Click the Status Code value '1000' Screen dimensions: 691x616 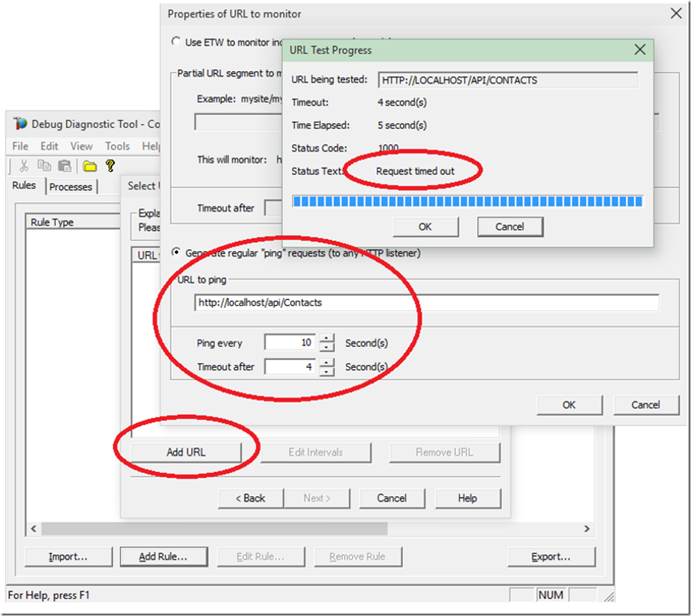click(x=388, y=148)
